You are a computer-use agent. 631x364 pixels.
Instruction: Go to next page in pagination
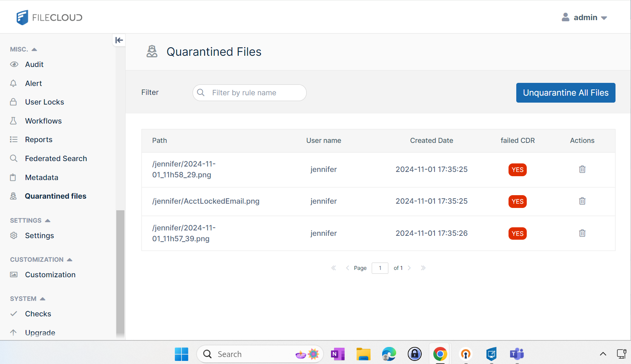[409, 268]
